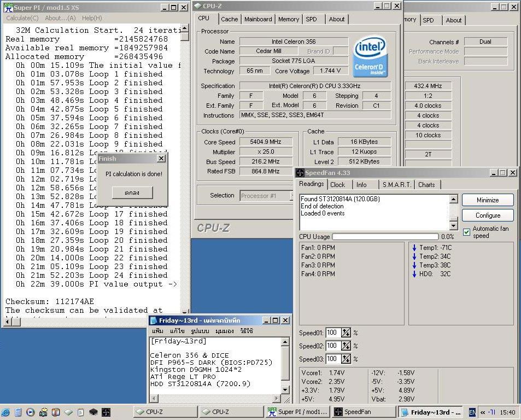521x420 pixels.
Task: Click the SpeedFan title bar fan icon
Action: [x=300, y=173]
